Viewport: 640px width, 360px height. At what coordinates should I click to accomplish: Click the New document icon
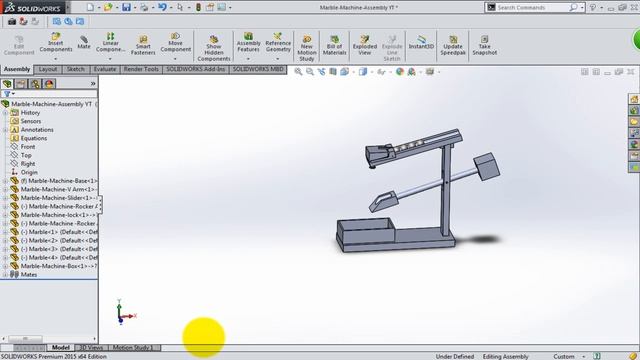tap(90, 7)
